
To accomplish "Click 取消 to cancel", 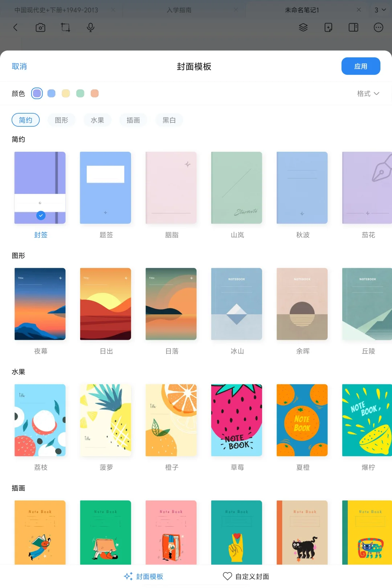I will [19, 66].
